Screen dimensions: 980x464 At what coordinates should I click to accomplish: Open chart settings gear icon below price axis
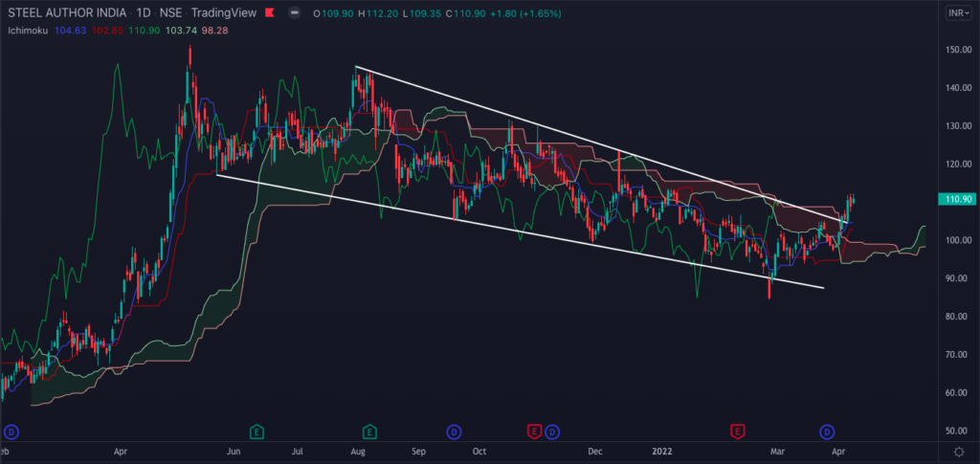pyautogui.click(x=959, y=451)
